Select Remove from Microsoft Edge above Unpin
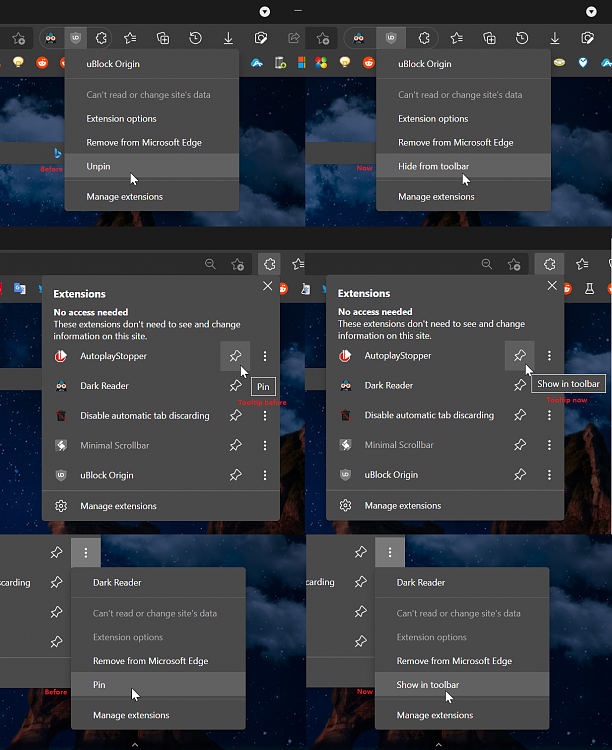This screenshot has height=750, width=612. tap(151, 143)
